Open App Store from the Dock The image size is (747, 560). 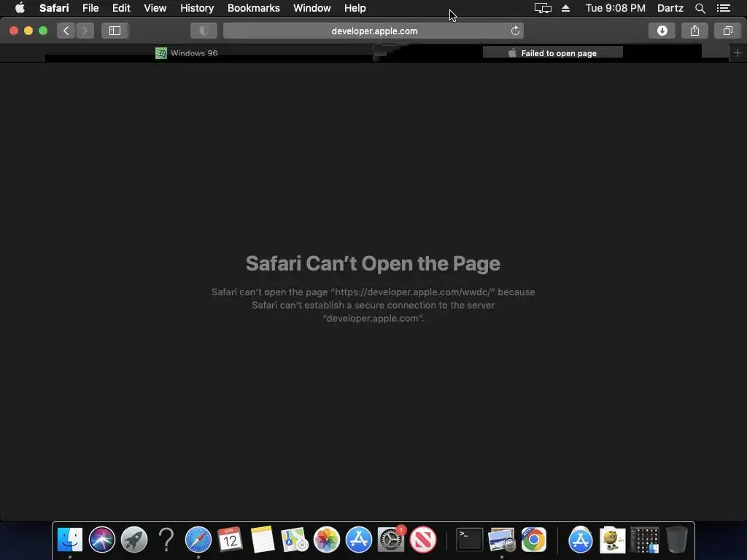pyautogui.click(x=359, y=540)
